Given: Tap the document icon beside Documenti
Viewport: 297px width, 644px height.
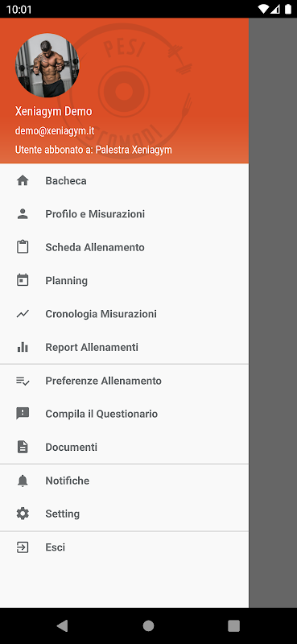Looking at the screenshot, I should coord(23,447).
